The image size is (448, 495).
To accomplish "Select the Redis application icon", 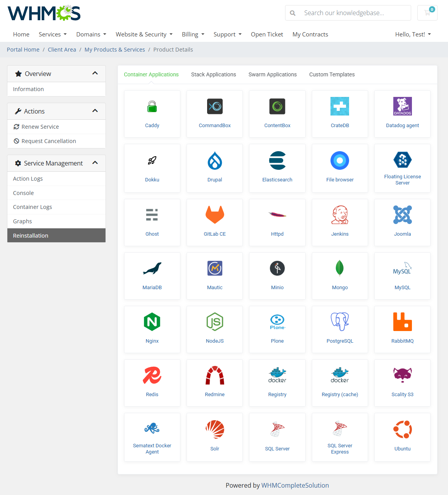I will click(152, 383).
